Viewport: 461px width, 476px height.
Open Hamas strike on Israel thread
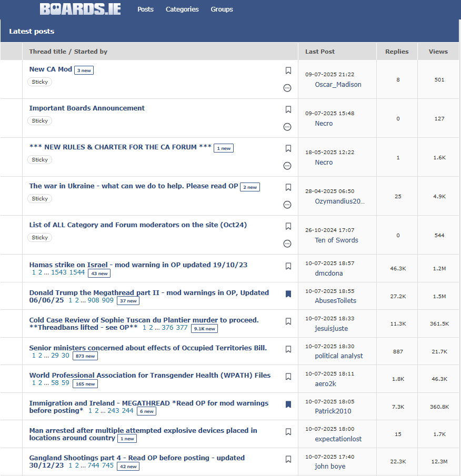pyautogui.click(x=138, y=265)
